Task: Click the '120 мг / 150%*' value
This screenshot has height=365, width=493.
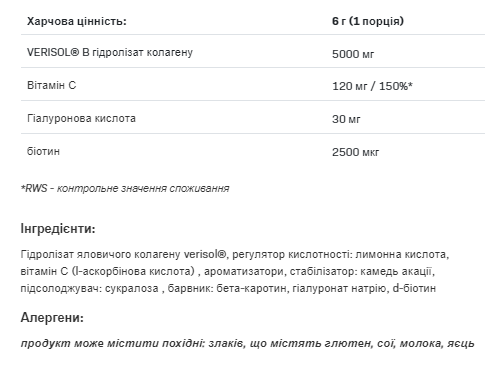Action: pyautogui.click(x=372, y=86)
